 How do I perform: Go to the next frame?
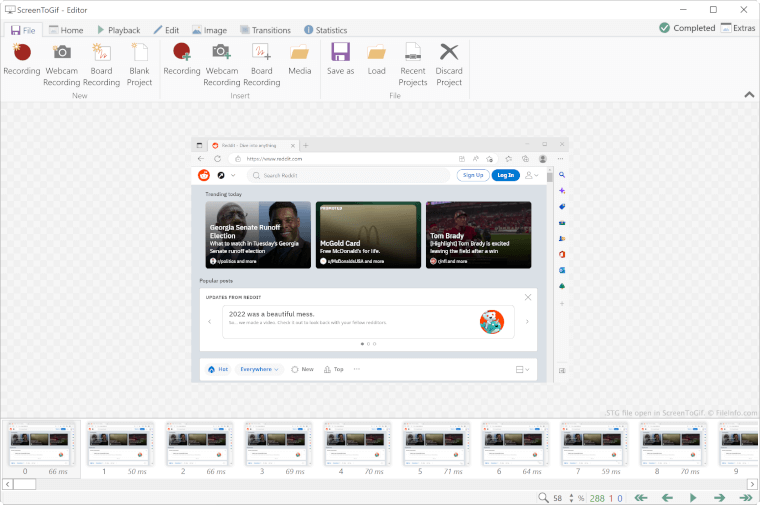coord(719,497)
